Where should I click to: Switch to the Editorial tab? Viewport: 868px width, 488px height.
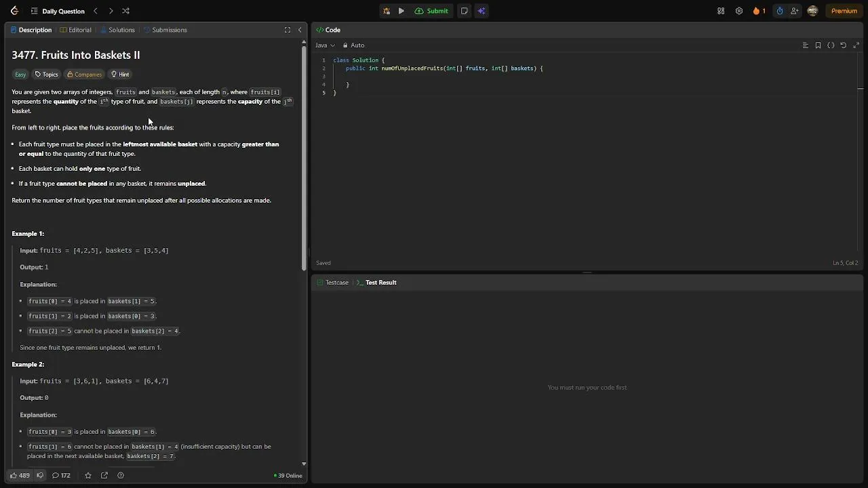(75, 30)
